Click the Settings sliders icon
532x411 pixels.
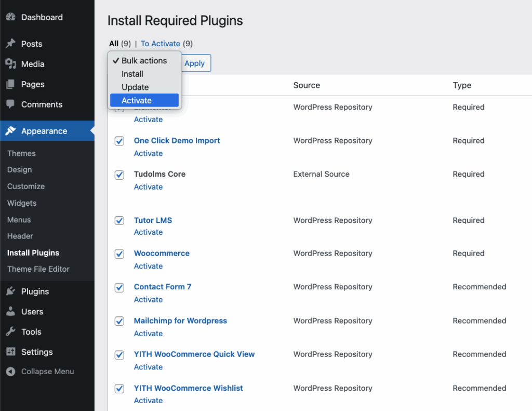click(x=10, y=352)
